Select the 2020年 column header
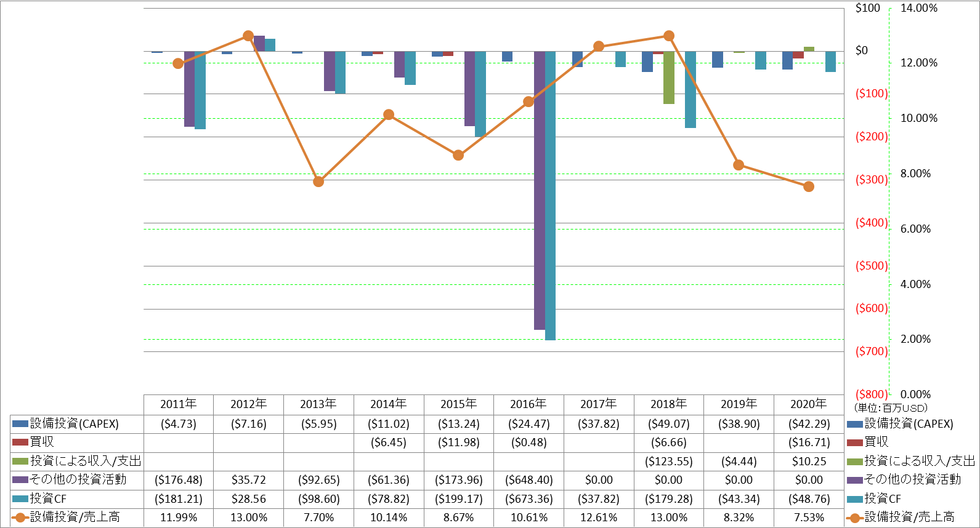Image resolution: width=980 pixels, height=528 pixels. click(809, 404)
